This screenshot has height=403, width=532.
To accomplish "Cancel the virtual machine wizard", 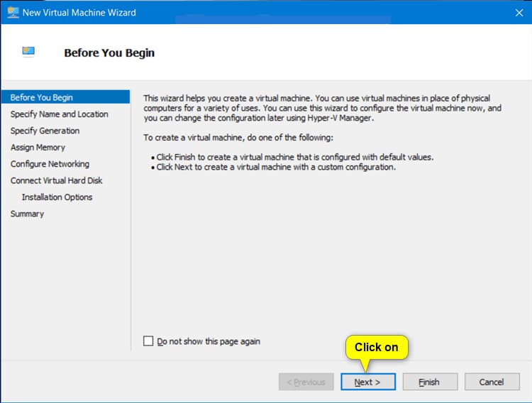I will click(491, 382).
